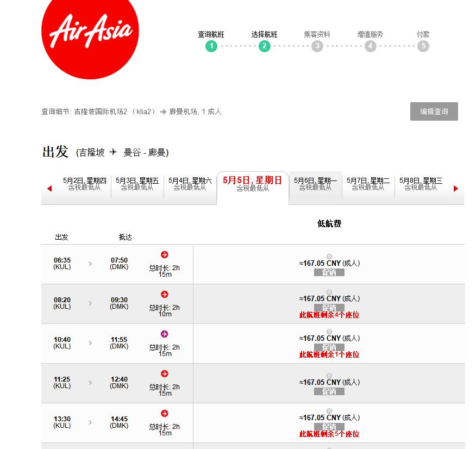Show later dates with the right red arrow
This screenshot has height=449, width=476.
pos(455,189)
